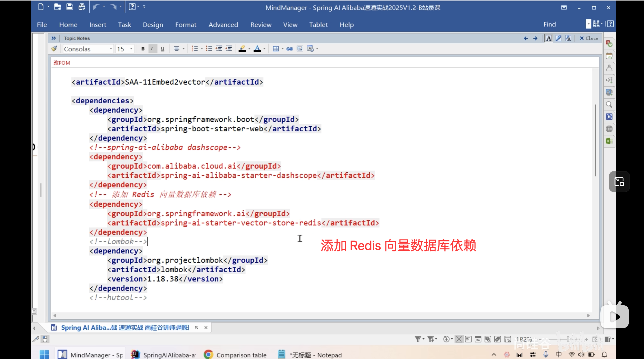Image resolution: width=644 pixels, height=359 pixels.
Task: Go to the previous topic note arrow
Action: click(x=526, y=38)
